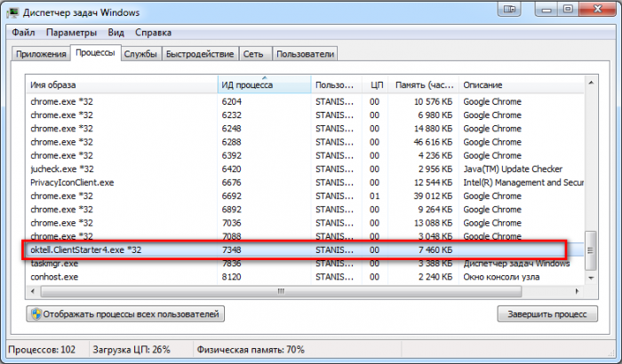This screenshot has width=622, height=364.
Task: Open the Вид menu
Action: [116, 32]
